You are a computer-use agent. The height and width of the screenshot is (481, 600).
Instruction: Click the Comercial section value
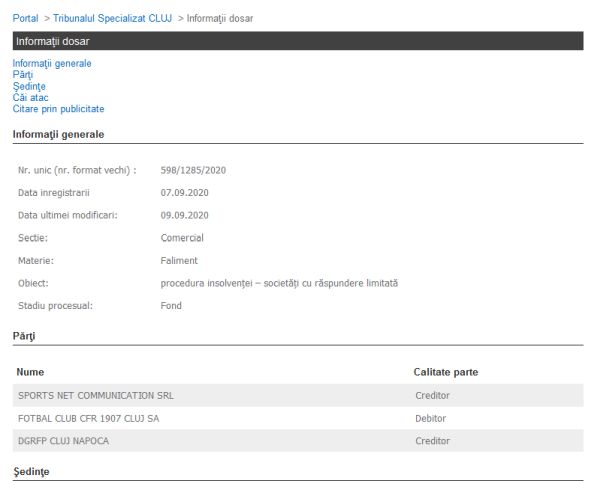click(x=182, y=238)
